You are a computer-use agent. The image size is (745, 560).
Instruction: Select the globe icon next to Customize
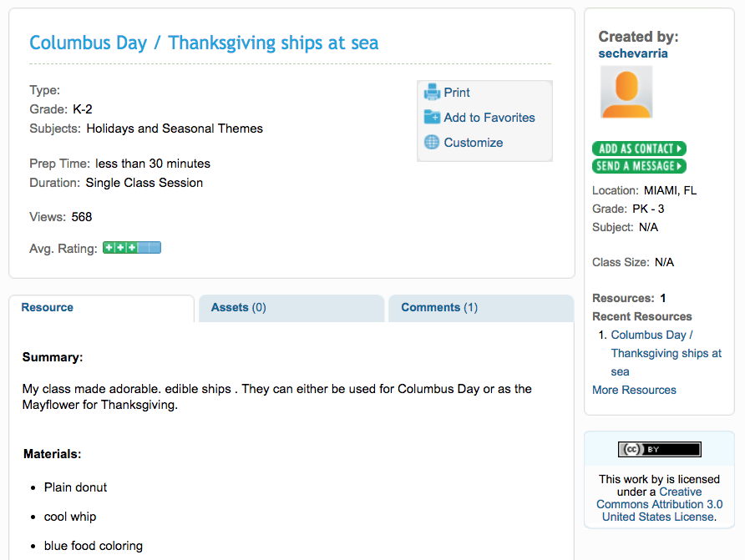click(433, 143)
